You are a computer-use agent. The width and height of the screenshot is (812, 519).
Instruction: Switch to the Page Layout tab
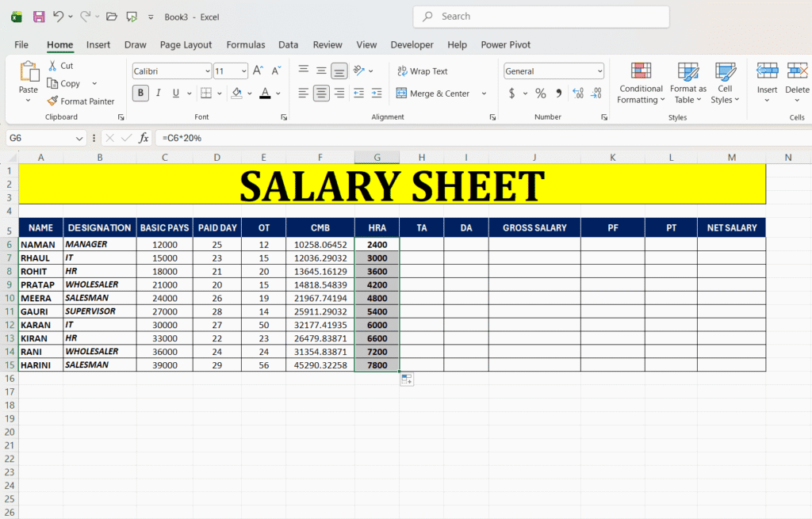coord(186,44)
